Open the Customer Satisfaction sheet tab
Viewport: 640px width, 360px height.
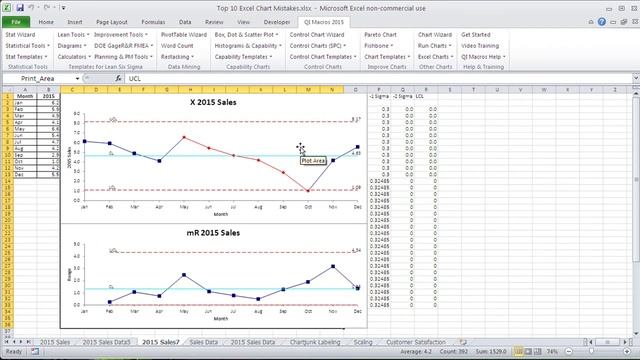pyautogui.click(x=416, y=342)
